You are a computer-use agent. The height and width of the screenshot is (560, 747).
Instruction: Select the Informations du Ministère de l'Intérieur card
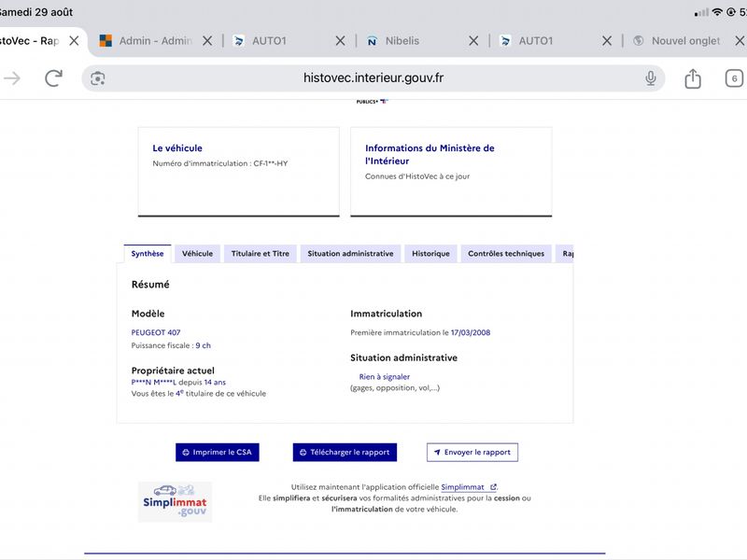[x=451, y=172]
